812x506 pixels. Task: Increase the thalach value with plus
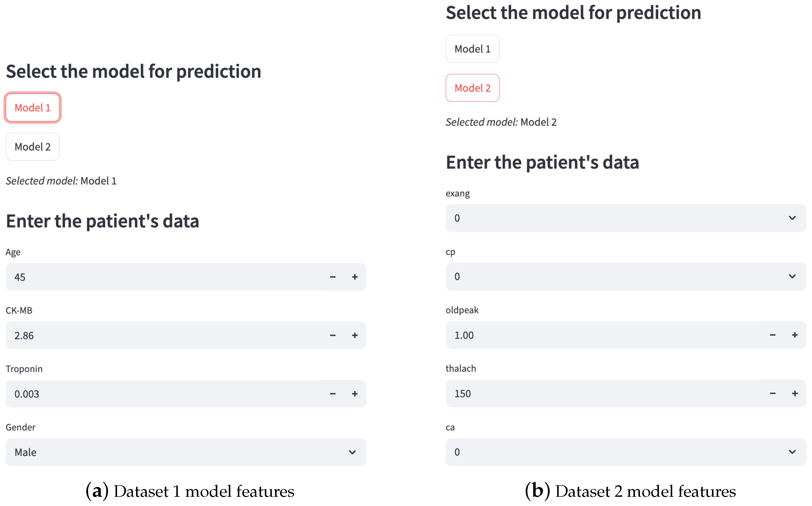click(794, 393)
